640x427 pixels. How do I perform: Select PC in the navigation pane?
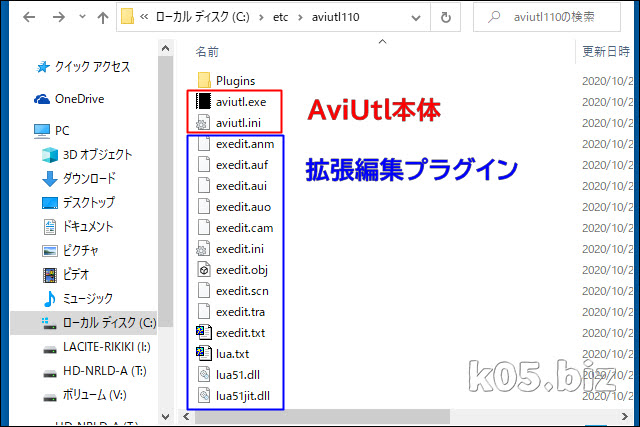pyautogui.click(x=62, y=131)
